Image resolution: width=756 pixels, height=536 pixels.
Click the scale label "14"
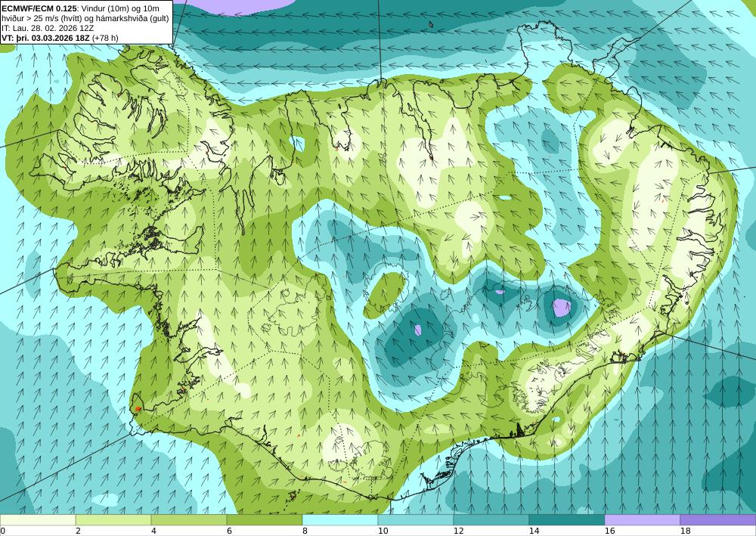pyautogui.click(x=534, y=531)
